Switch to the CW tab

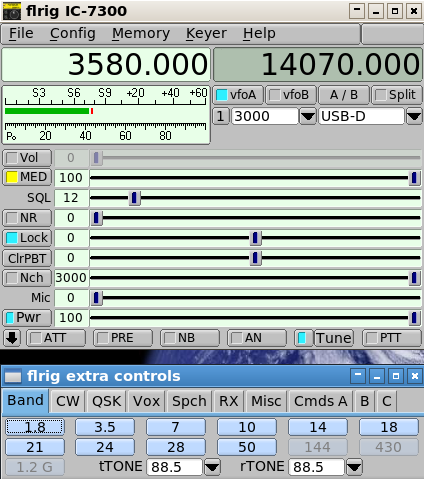click(68, 401)
